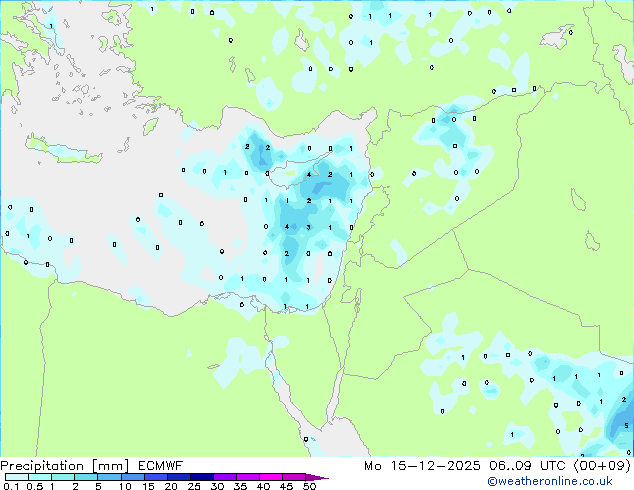Pick the legend swatch between 5 and 10
This screenshot has height=490, width=634.
(109, 477)
